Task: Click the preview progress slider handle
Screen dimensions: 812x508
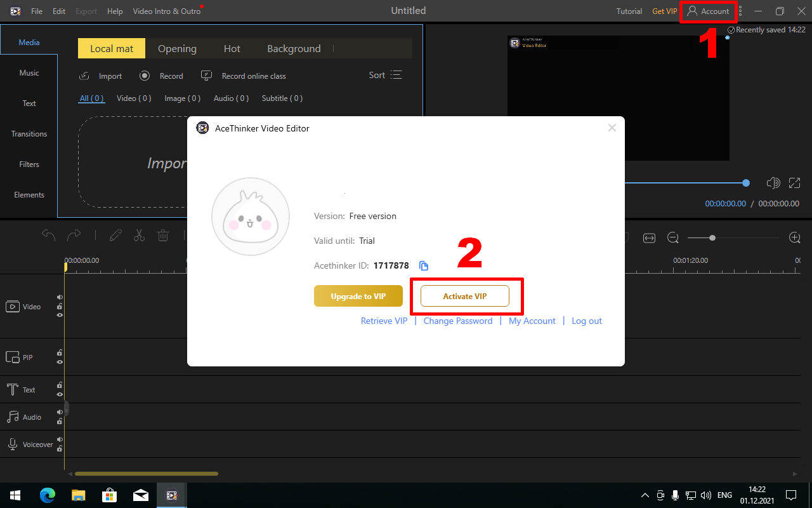Action: (x=746, y=183)
